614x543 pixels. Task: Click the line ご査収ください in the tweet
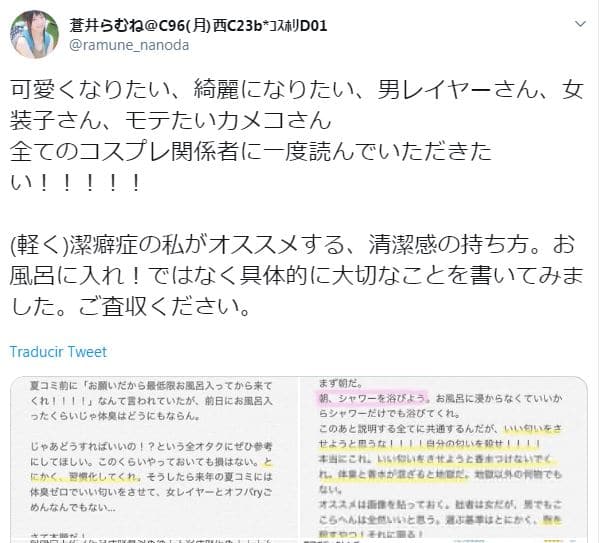[x=130, y=306]
